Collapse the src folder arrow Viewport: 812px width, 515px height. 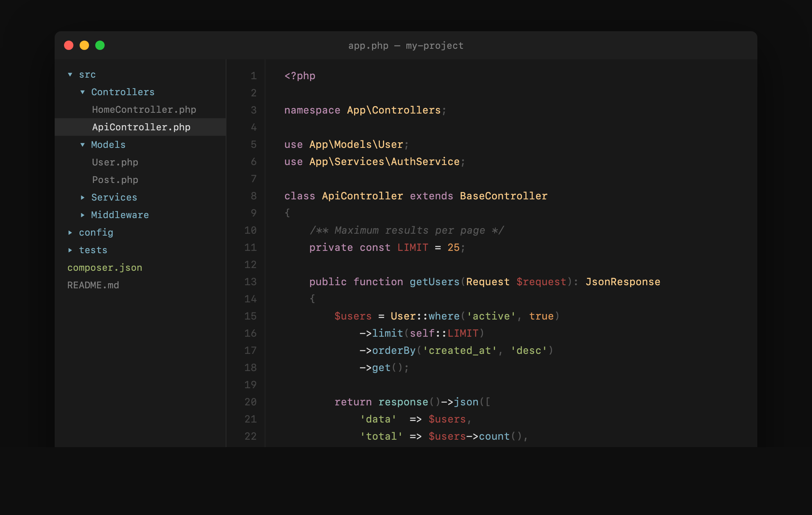click(x=70, y=75)
